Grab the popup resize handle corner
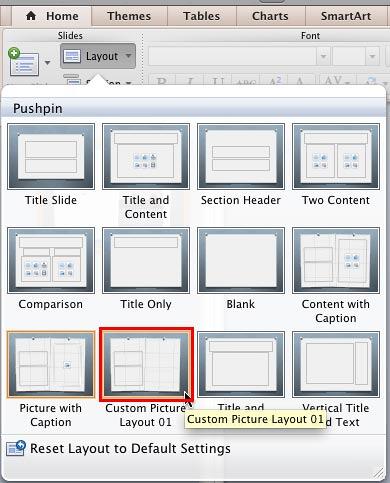 (x=379, y=472)
